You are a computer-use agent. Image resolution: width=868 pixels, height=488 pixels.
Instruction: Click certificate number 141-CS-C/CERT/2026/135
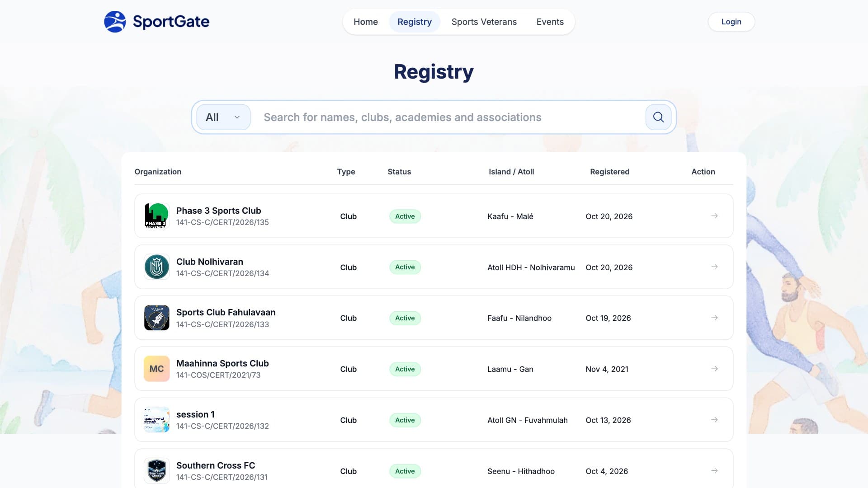(x=222, y=222)
